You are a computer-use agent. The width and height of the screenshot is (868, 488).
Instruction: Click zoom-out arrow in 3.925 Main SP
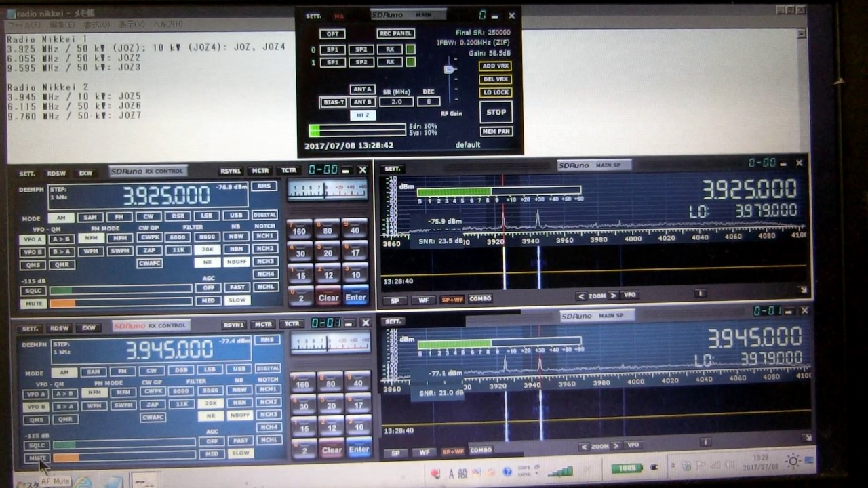point(581,296)
